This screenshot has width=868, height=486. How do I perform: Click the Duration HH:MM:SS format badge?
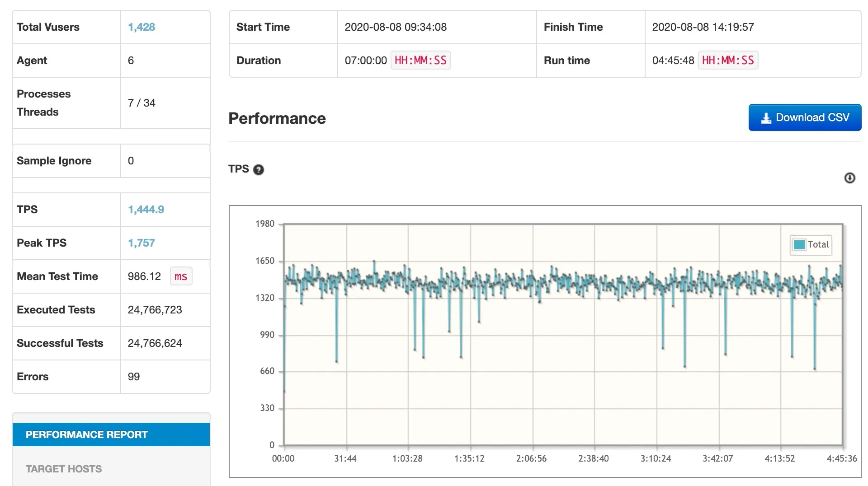420,61
